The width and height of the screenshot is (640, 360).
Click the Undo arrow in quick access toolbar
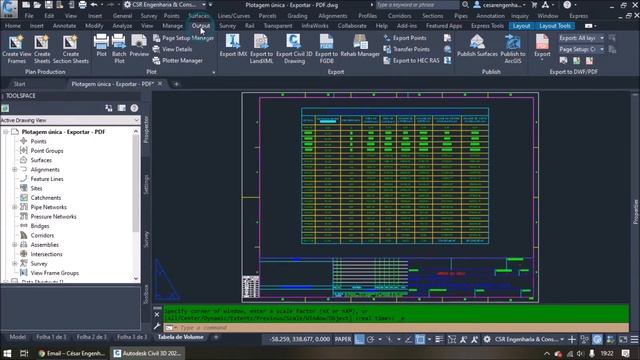(x=94, y=4)
